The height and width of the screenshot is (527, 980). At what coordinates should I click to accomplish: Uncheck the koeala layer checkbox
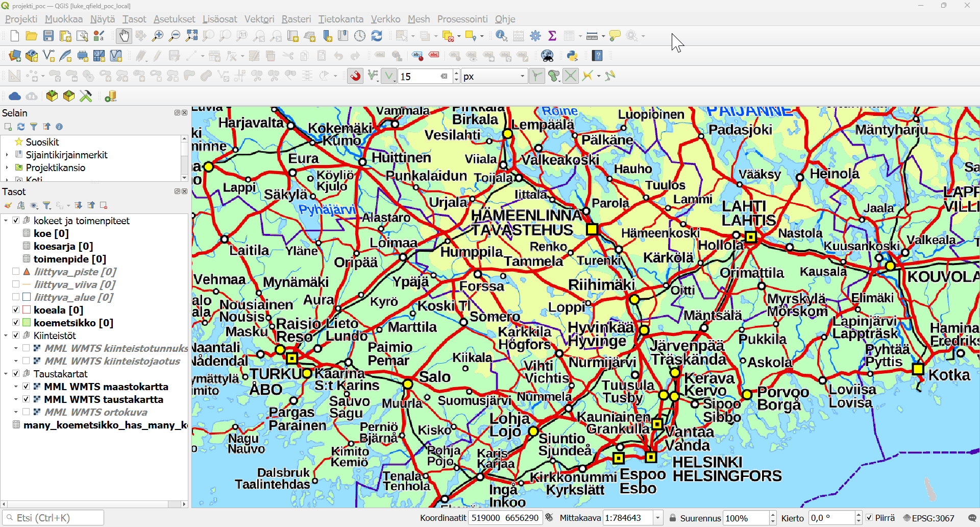coord(16,310)
